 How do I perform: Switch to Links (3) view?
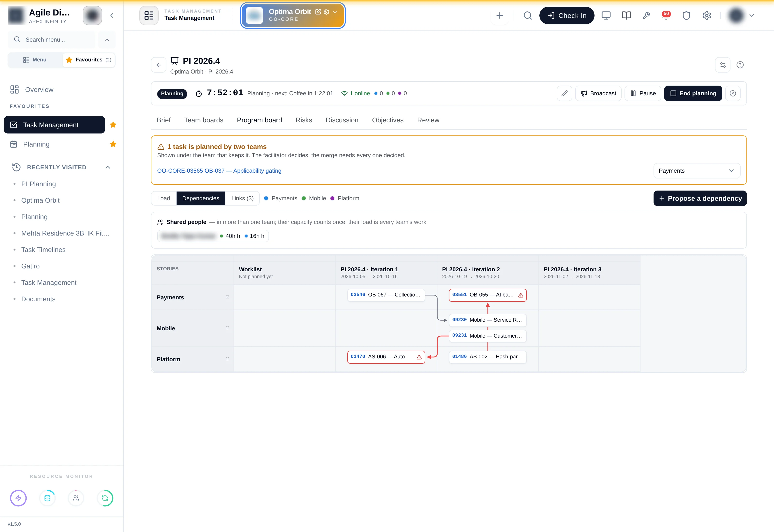pyautogui.click(x=242, y=198)
